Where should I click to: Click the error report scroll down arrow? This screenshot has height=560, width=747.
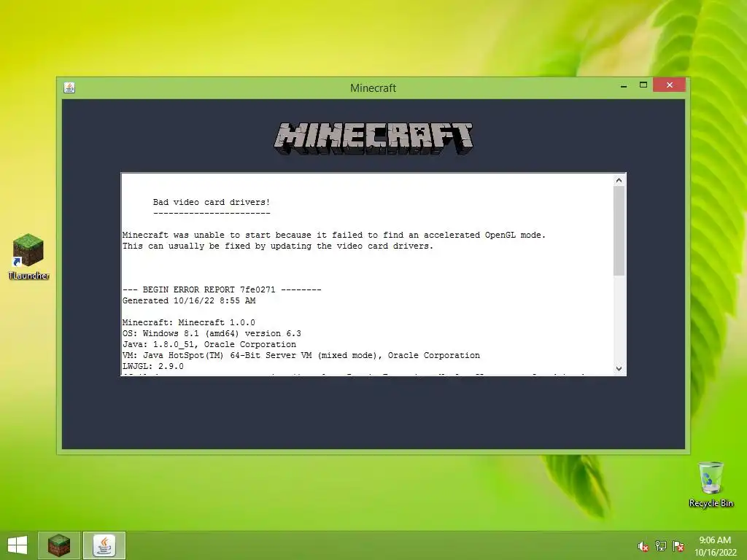coord(619,368)
